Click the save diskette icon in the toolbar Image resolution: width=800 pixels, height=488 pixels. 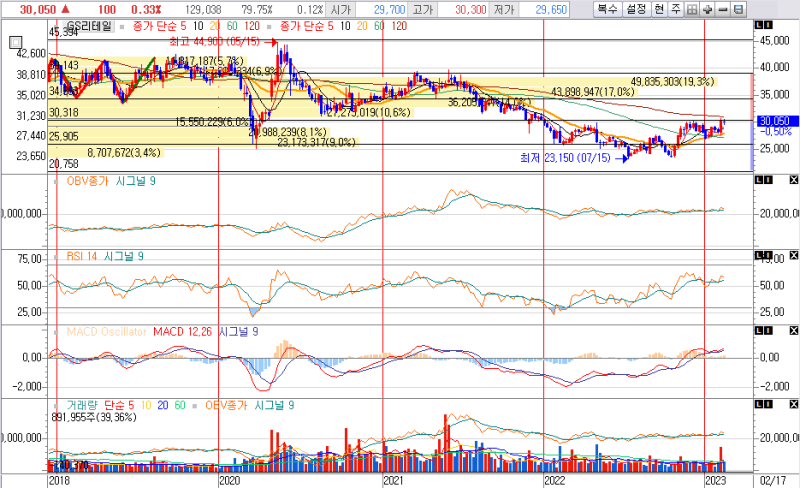pyautogui.click(x=738, y=9)
